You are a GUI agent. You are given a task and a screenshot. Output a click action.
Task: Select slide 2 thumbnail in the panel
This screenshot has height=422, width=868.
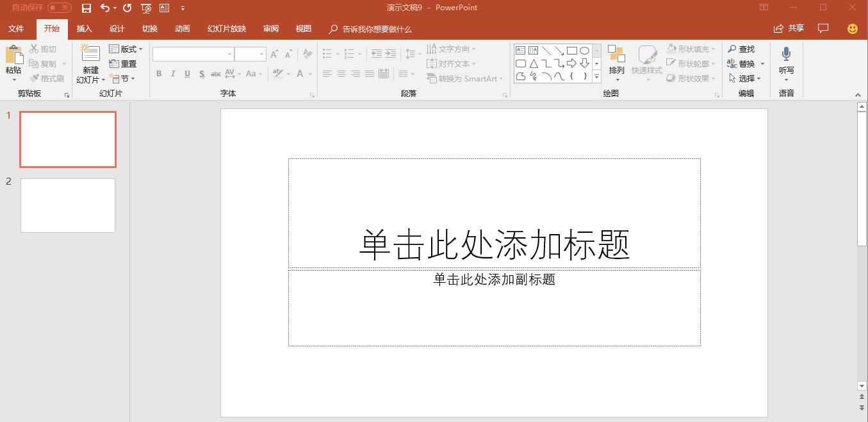(67, 205)
